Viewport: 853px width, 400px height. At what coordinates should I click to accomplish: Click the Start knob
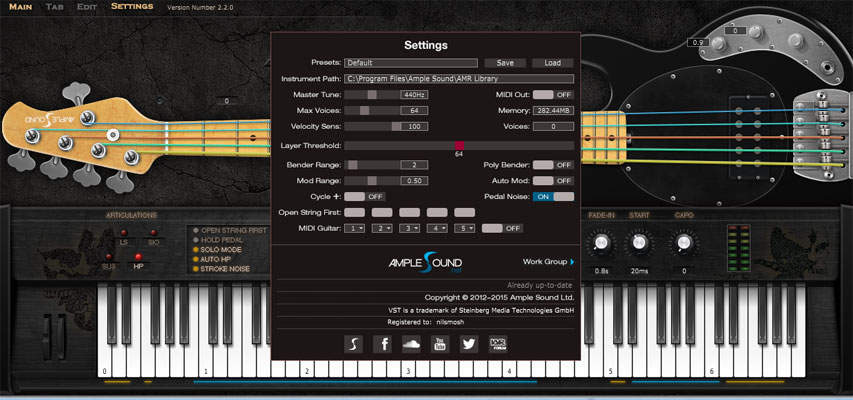pos(640,243)
